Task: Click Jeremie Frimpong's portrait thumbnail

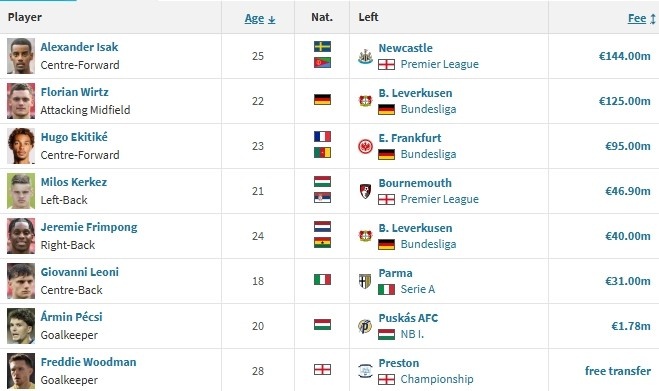Action: pos(21,236)
